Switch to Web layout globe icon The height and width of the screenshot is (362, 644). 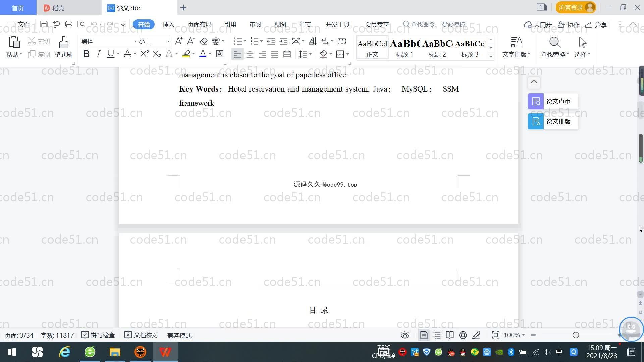tap(463, 335)
